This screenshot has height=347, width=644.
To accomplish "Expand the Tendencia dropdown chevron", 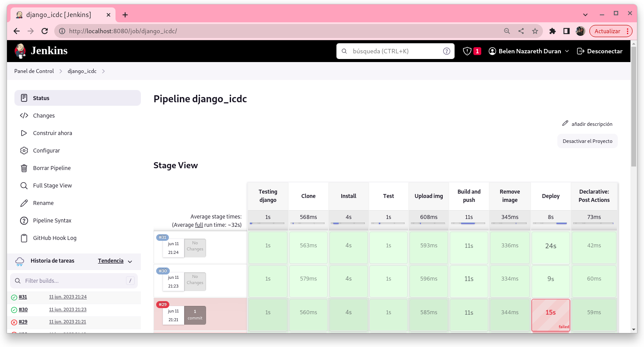I will coord(130,261).
